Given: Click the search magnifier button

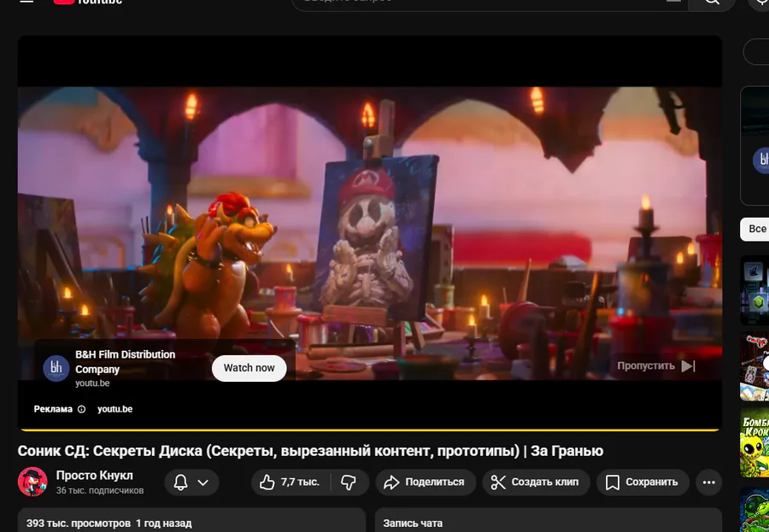Looking at the screenshot, I should [x=712, y=3].
